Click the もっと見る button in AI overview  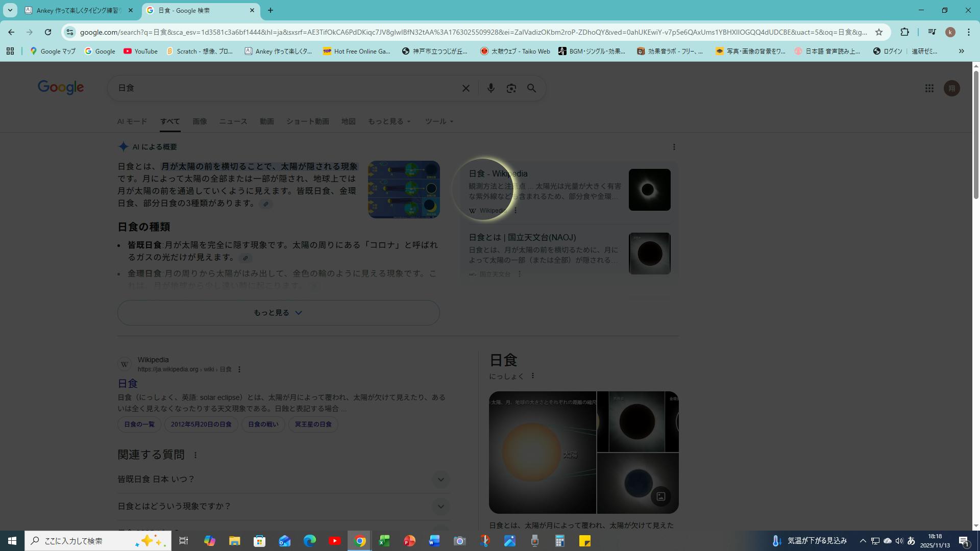pyautogui.click(x=278, y=313)
